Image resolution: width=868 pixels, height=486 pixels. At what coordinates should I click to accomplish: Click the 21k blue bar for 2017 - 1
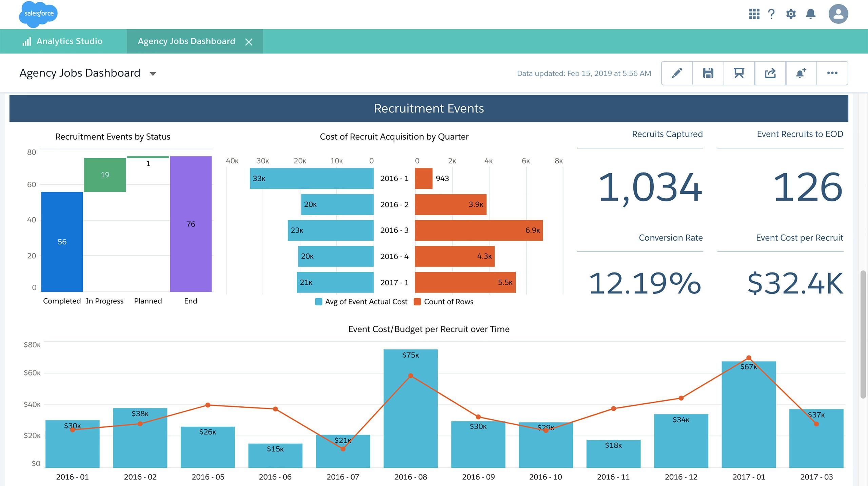click(x=335, y=282)
